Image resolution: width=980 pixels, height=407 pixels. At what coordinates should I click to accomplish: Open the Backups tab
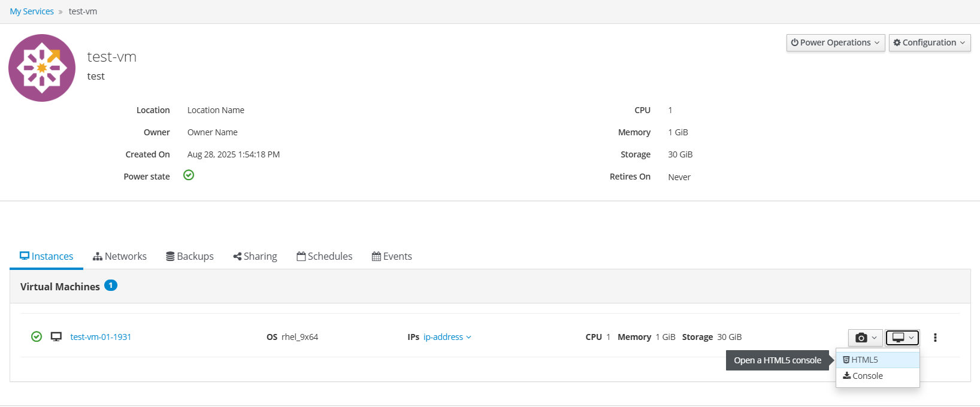[190, 256]
